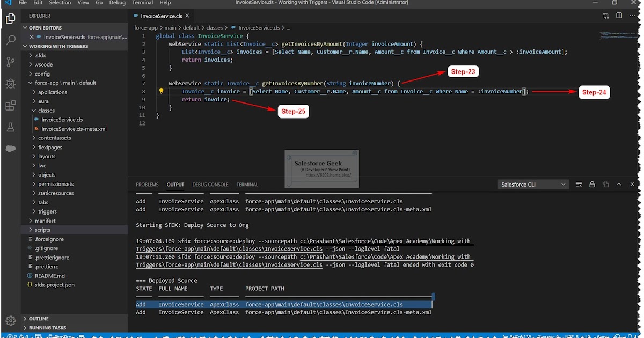This screenshot has width=644, height=338.
Task: Open editor More Actions ellipsis
Action: click(x=633, y=16)
